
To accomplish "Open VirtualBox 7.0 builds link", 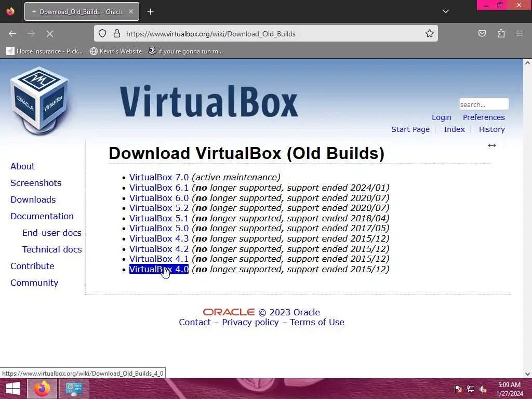I will point(159,177).
